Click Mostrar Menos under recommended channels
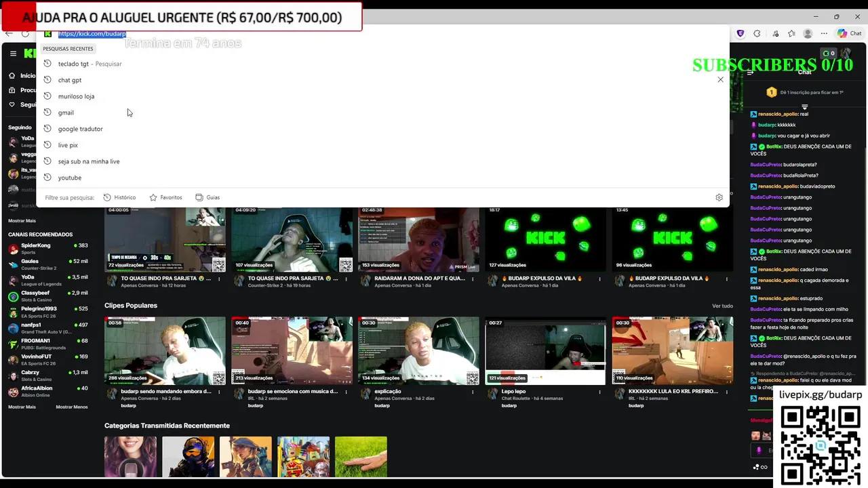Image resolution: width=868 pixels, height=488 pixels. coord(72,407)
